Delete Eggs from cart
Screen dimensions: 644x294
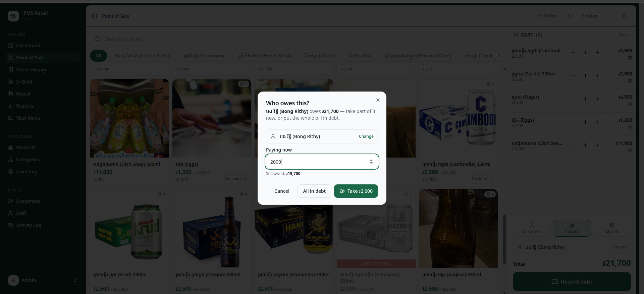[x=630, y=127]
